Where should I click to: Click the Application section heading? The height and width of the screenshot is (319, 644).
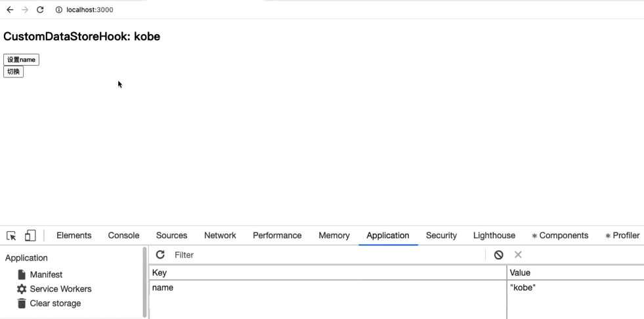point(26,258)
